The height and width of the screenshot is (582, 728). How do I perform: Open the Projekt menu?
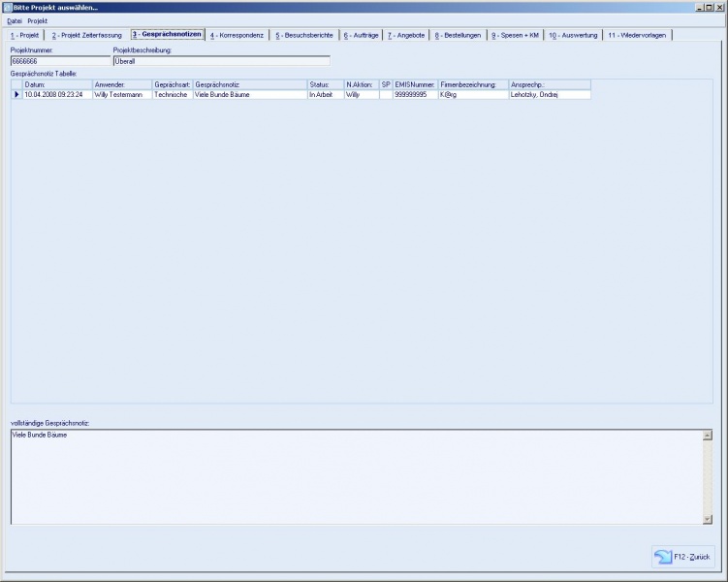click(37, 21)
